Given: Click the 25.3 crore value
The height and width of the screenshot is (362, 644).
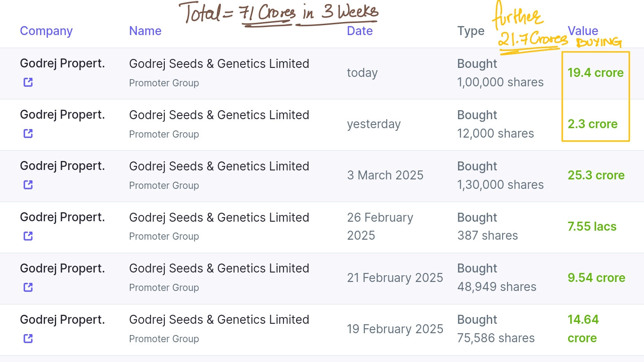Looking at the screenshot, I should pos(596,175).
